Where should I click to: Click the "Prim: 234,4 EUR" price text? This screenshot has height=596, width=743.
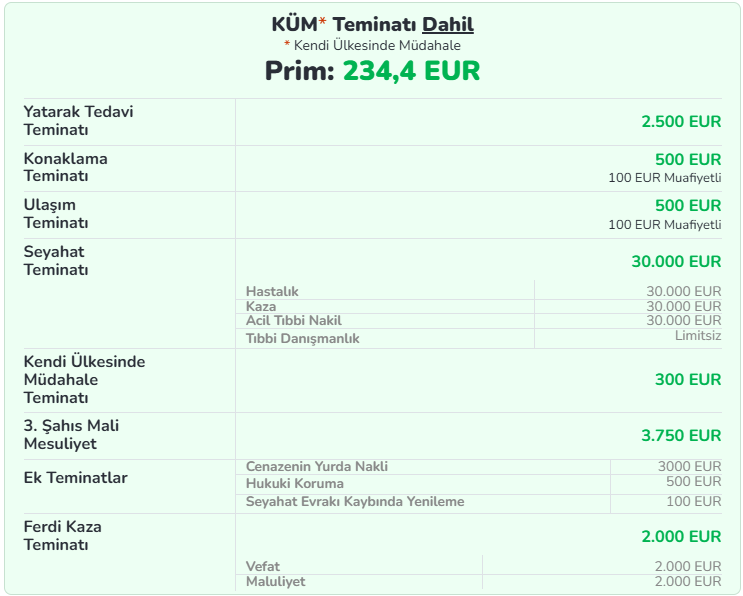(x=372, y=71)
